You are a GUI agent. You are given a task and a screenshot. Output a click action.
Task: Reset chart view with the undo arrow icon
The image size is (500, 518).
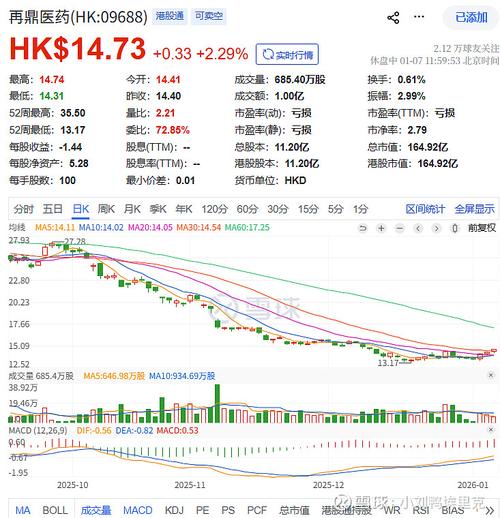tap(363, 228)
